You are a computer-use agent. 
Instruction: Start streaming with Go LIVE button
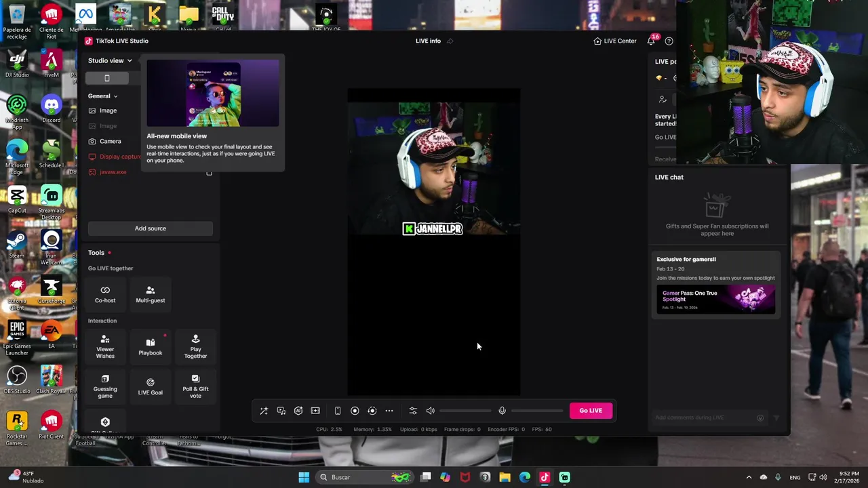[x=591, y=411]
